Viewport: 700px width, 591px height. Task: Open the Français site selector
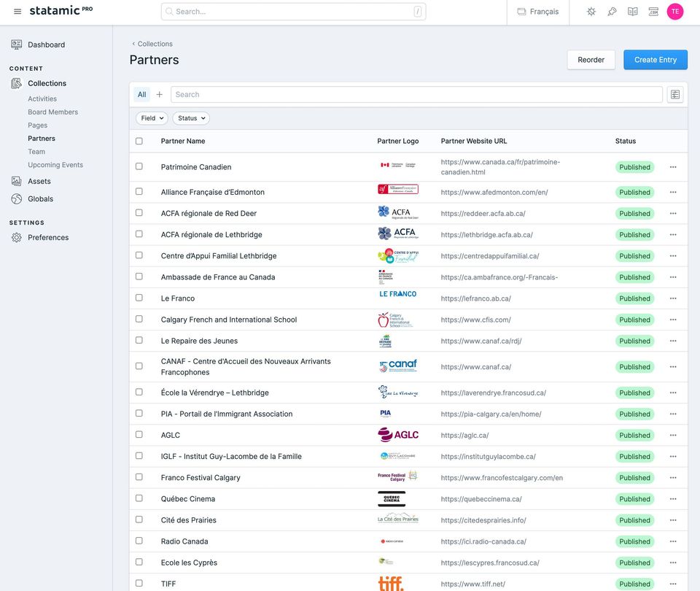pos(538,12)
